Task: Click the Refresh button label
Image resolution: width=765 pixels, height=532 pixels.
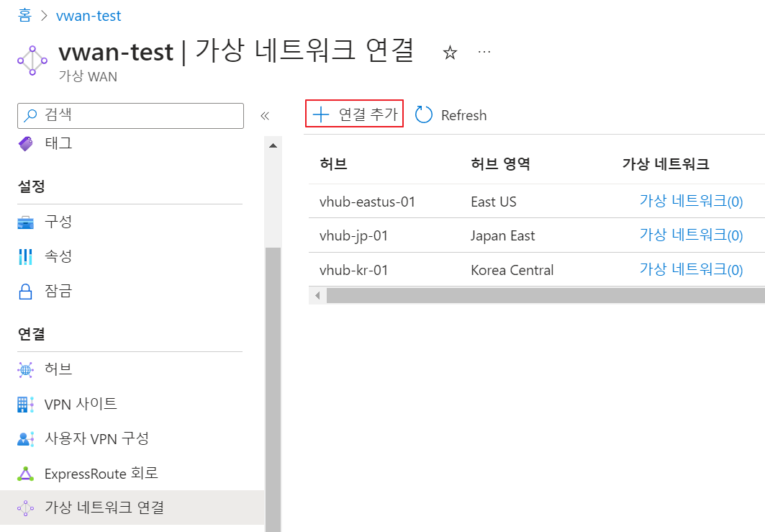Action: tap(464, 116)
